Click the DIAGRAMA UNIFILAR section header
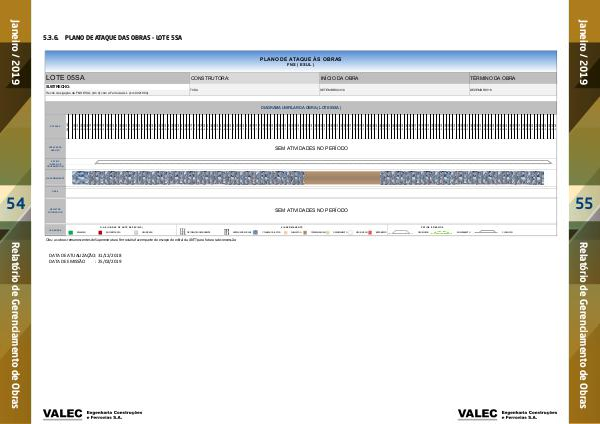Screen dimensions: 600x424 [300, 107]
